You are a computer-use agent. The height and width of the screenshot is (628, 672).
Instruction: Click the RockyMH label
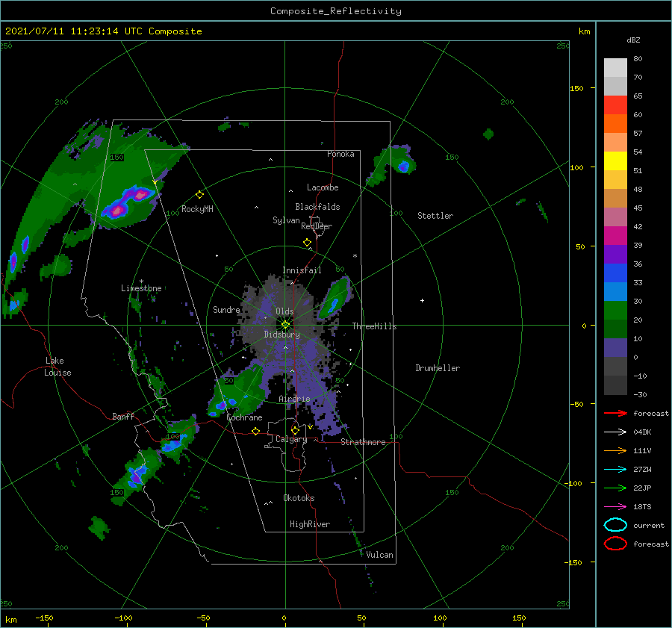(197, 209)
